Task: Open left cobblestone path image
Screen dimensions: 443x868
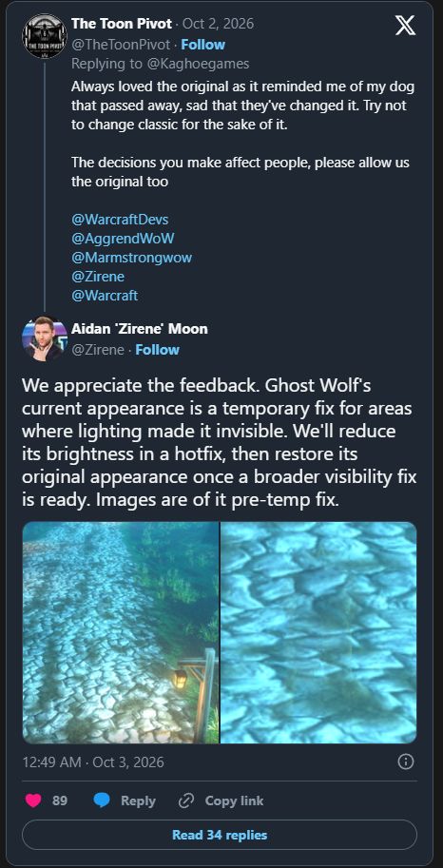Action: 121,632
